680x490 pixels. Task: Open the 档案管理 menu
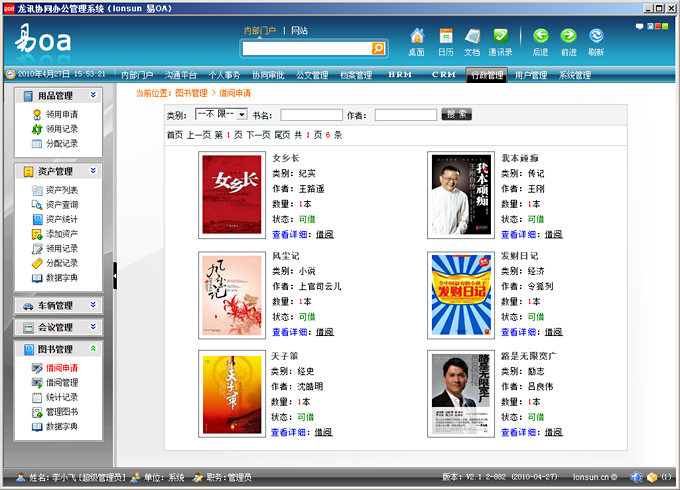356,75
